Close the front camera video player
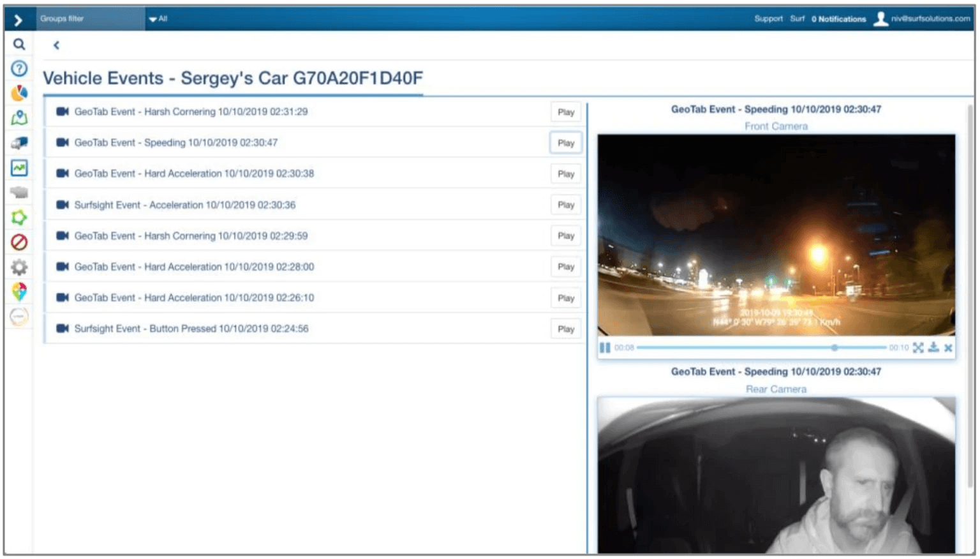Image resolution: width=980 pixels, height=559 pixels. (948, 348)
